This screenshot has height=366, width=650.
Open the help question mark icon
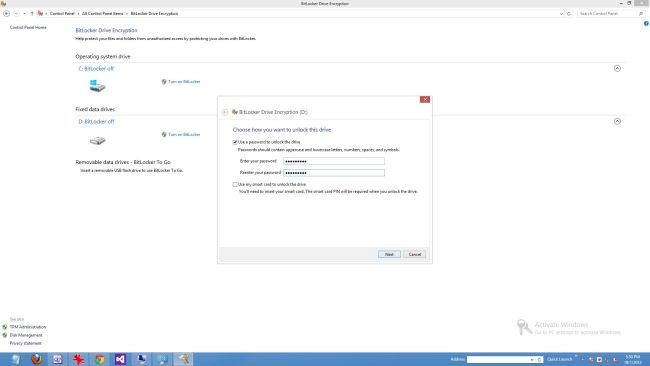[646, 24]
